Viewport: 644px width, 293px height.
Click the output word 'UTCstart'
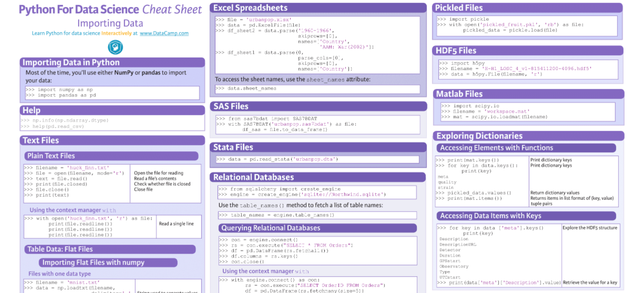point(450,277)
